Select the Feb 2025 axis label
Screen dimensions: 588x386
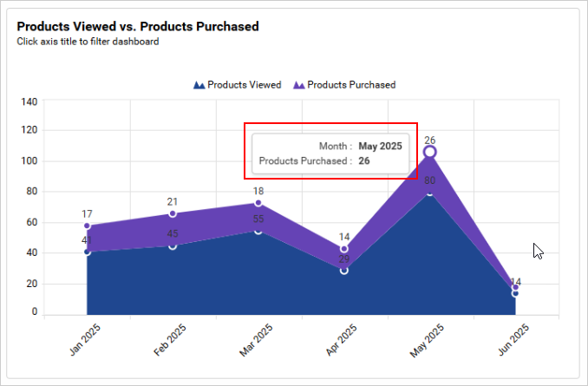pos(172,338)
